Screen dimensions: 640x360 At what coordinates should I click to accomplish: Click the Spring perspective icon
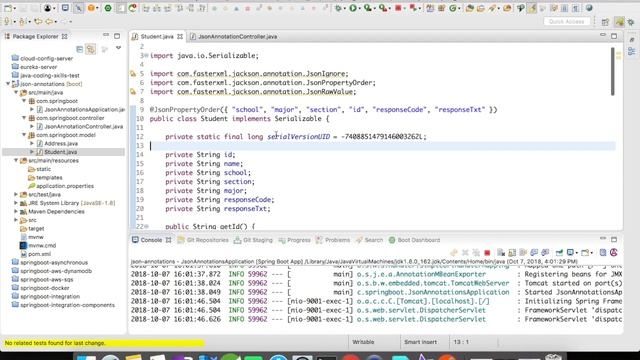click(x=620, y=22)
